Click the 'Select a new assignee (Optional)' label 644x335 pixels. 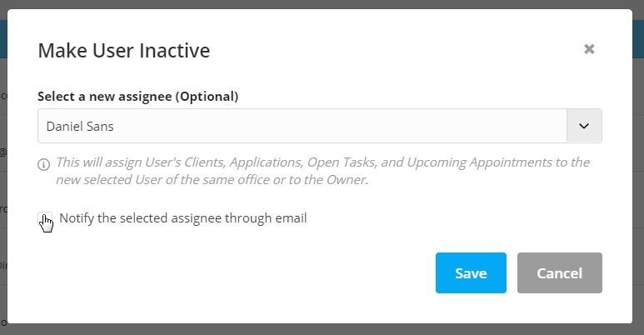tap(138, 96)
